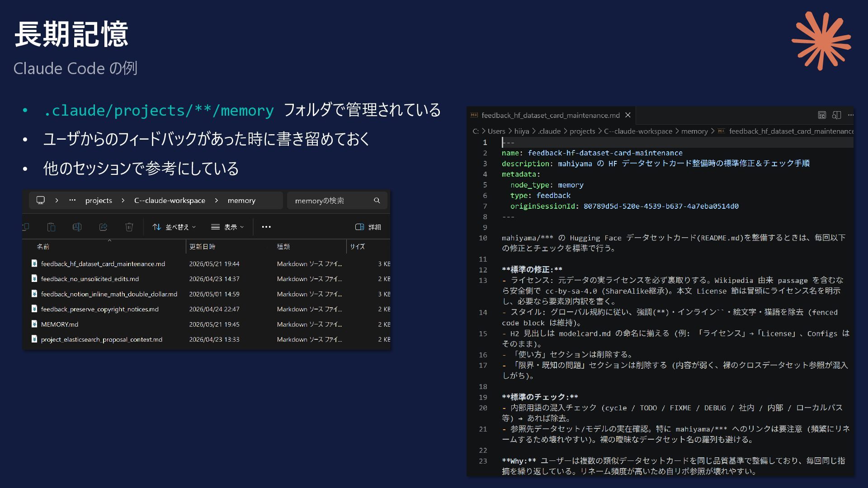Click the Paste clipboard icon in Explorer toolbar
868x488 pixels.
coord(51,227)
